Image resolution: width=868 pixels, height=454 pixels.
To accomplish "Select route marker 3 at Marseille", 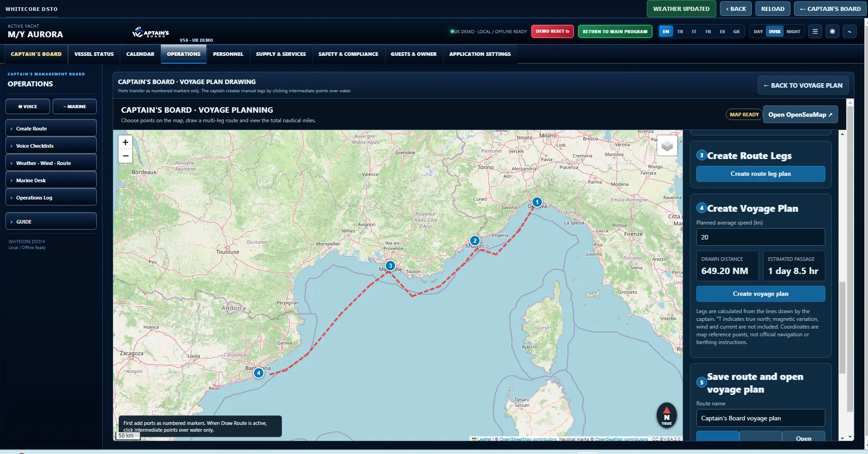I will tap(390, 265).
